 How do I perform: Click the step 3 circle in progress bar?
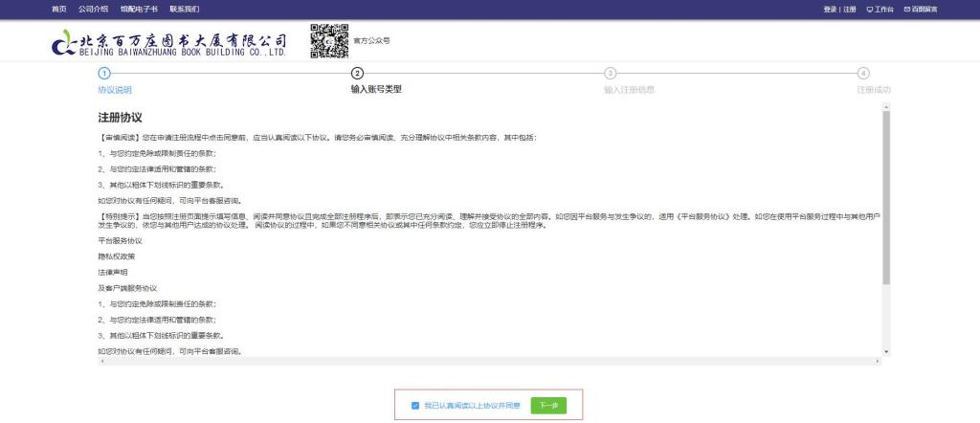click(610, 73)
